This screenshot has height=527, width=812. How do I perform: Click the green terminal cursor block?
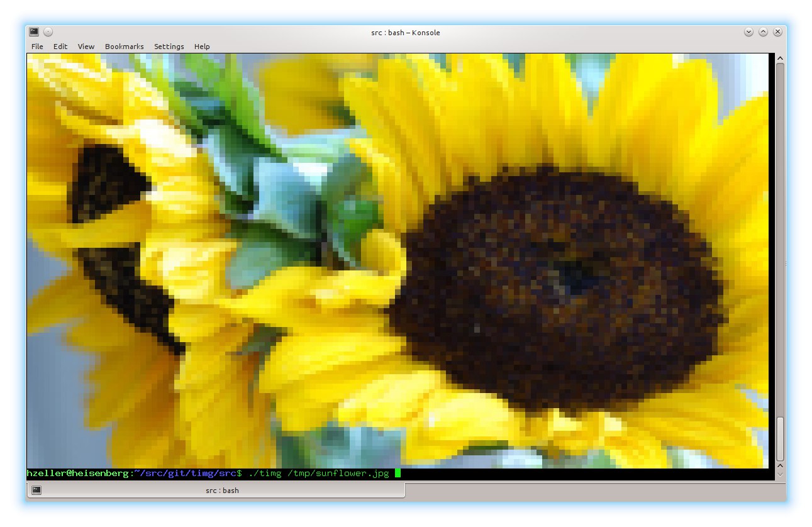coord(398,474)
